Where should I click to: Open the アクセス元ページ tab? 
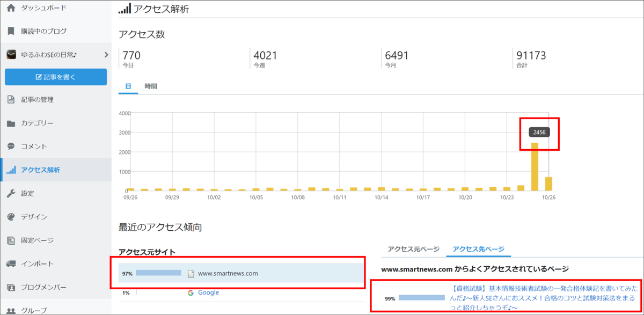414,249
